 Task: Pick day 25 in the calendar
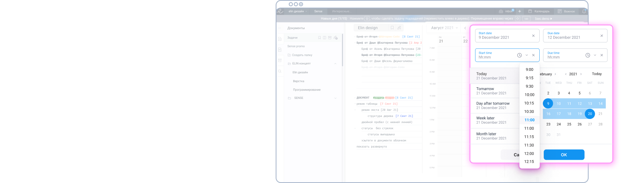569,124
